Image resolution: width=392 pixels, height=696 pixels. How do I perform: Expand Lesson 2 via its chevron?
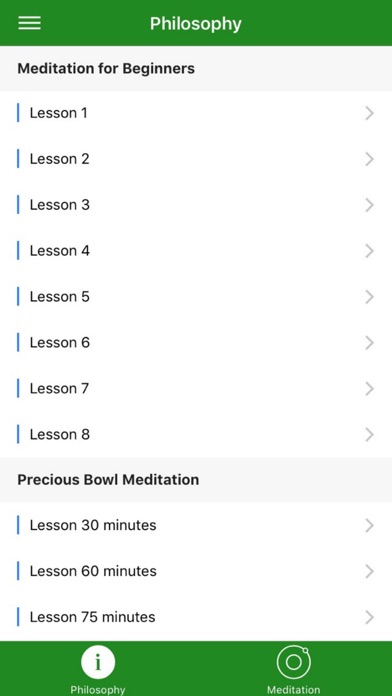tap(369, 159)
